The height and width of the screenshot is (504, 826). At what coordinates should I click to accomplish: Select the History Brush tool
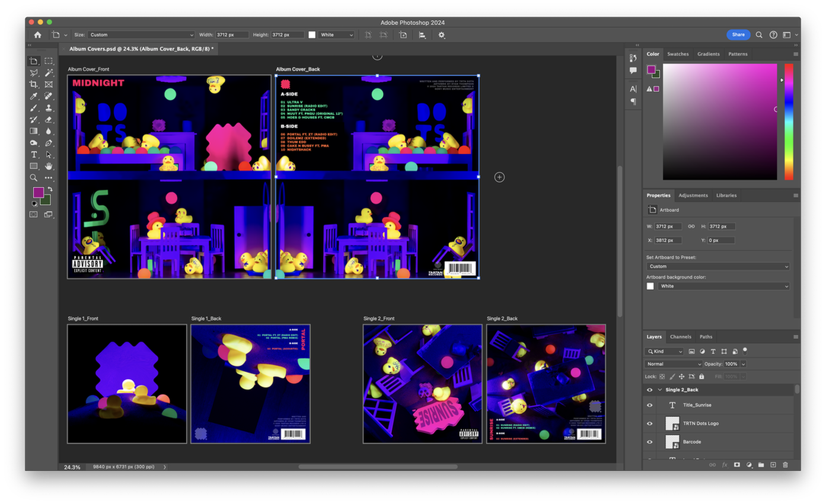(x=34, y=120)
